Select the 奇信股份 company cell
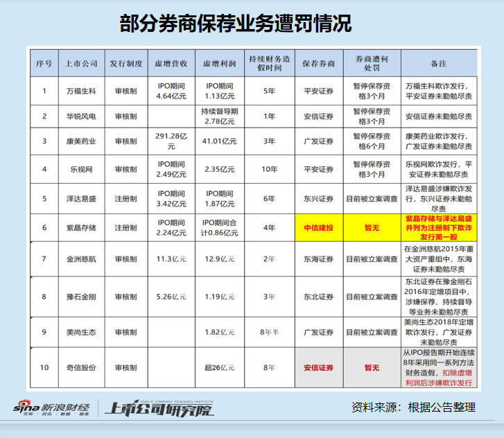This screenshot has width=504, height=438. 81,367
